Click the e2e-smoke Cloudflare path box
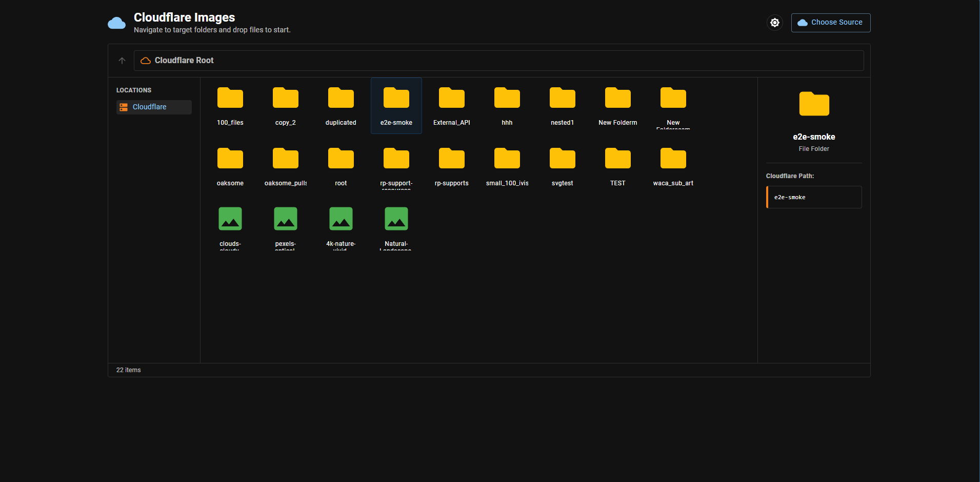The height and width of the screenshot is (482, 980). (814, 197)
